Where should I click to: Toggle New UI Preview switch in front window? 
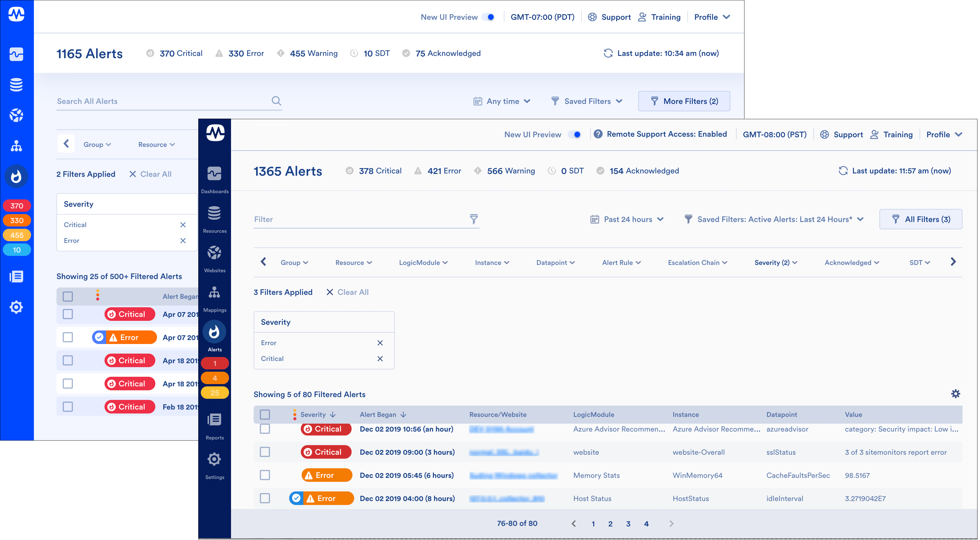(x=574, y=135)
